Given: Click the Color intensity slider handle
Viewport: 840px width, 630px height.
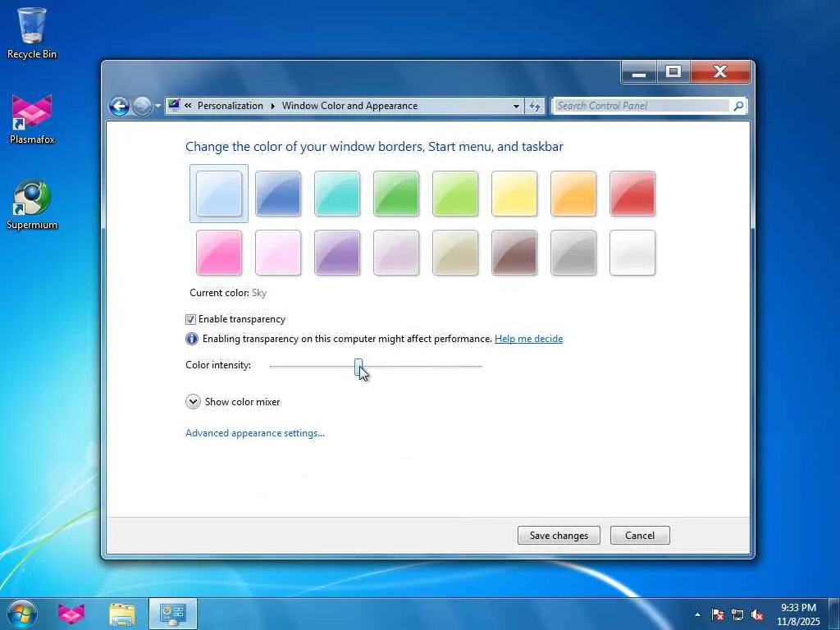Looking at the screenshot, I should point(358,367).
